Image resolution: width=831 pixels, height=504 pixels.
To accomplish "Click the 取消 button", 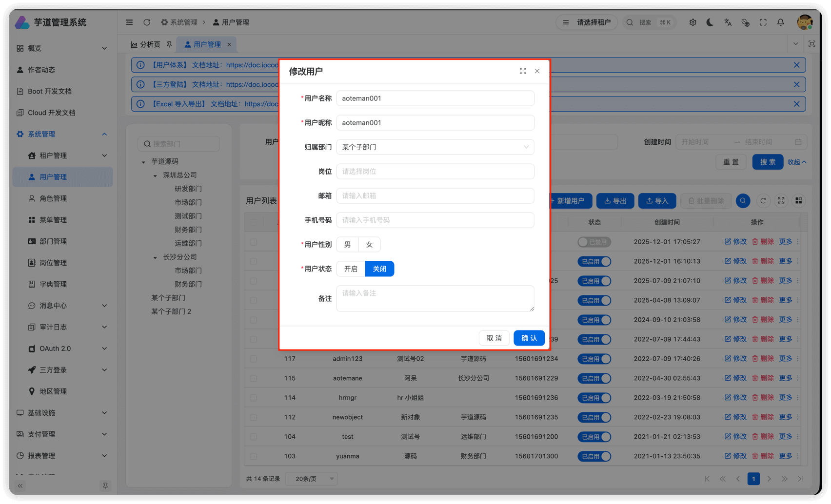I will (x=494, y=338).
